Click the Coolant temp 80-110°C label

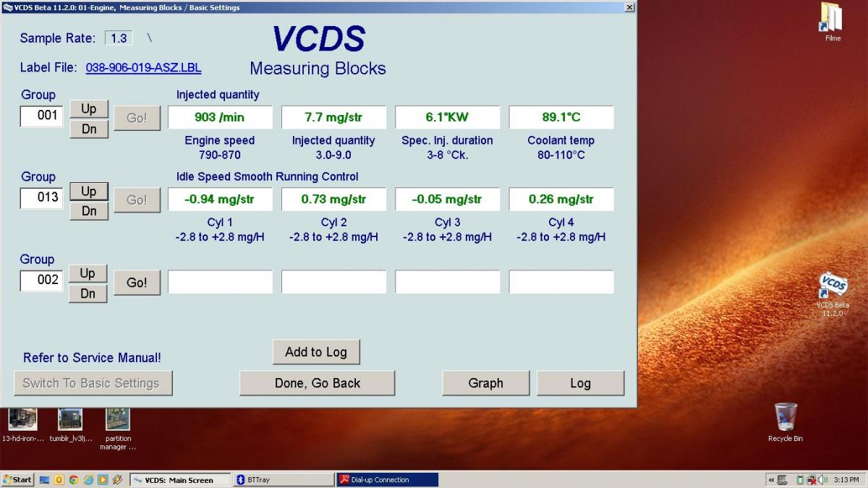(561, 147)
